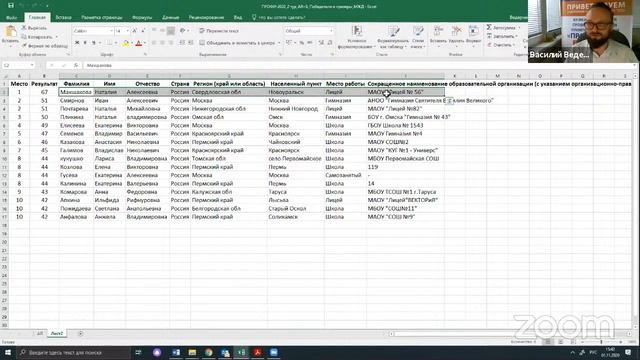This screenshot has height=360, width=640.
Task: Switch to the Лист2 sheet tab
Action: click(57, 333)
